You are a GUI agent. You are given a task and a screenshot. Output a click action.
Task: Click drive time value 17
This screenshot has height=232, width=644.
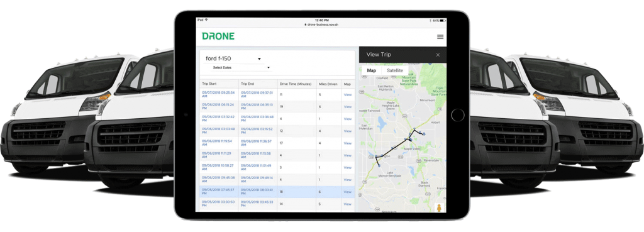click(281, 143)
